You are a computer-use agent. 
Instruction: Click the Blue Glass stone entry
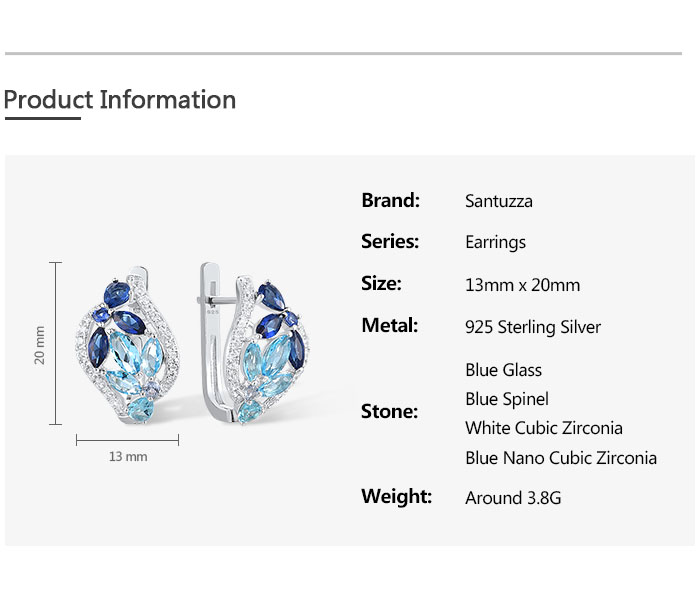(x=503, y=370)
